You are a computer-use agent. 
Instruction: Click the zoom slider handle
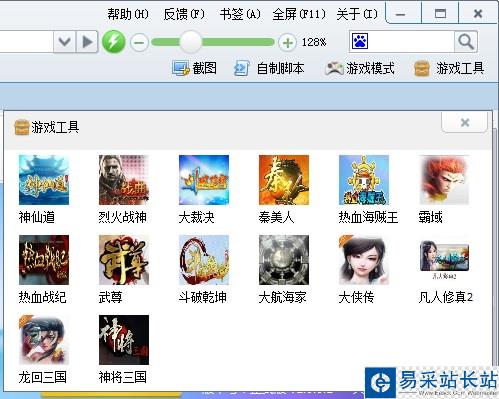click(191, 42)
